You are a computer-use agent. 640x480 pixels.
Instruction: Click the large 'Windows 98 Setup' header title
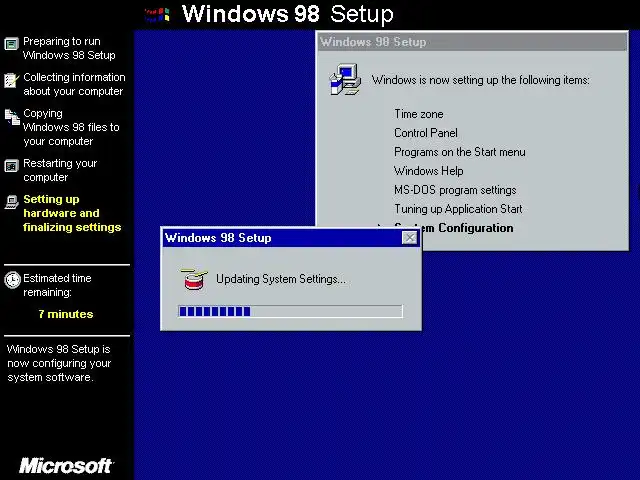pos(288,14)
